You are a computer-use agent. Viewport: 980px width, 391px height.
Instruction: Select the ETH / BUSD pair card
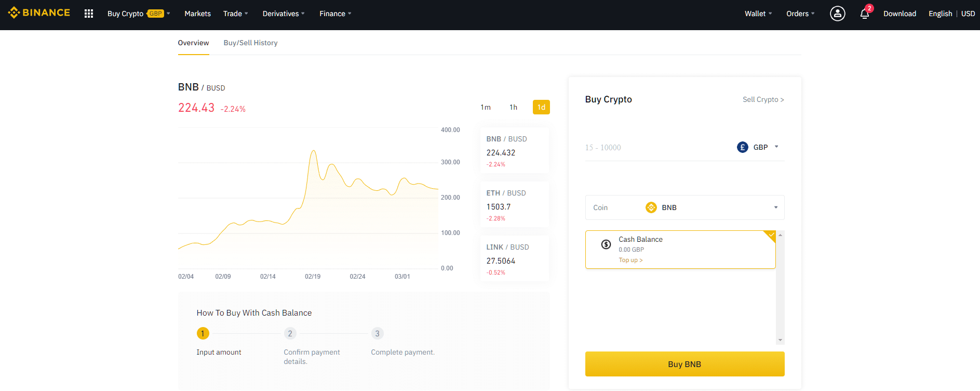coord(515,204)
